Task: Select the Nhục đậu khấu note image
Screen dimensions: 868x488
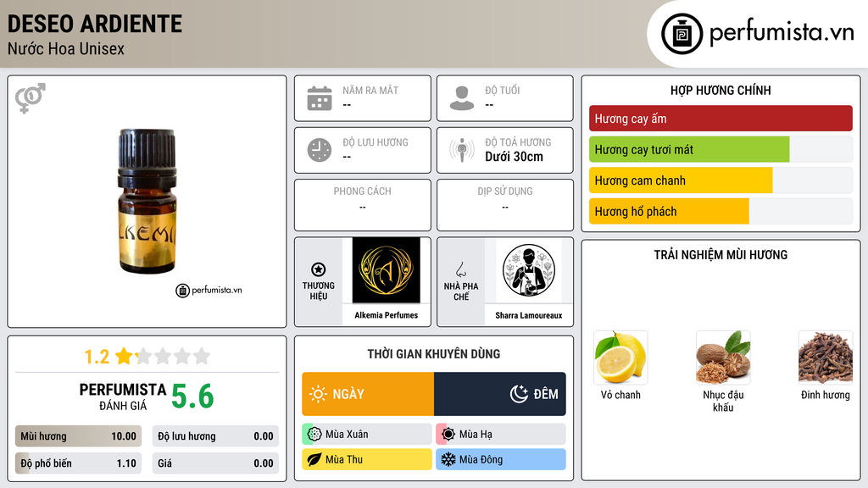Action: point(723,358)
